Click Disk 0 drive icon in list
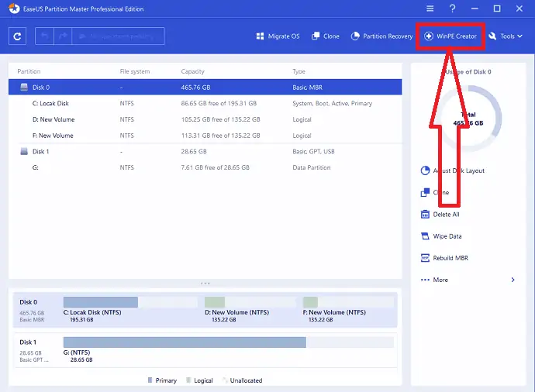The width and height of the screenshot is (535, 392). click(x=24, y=88)
